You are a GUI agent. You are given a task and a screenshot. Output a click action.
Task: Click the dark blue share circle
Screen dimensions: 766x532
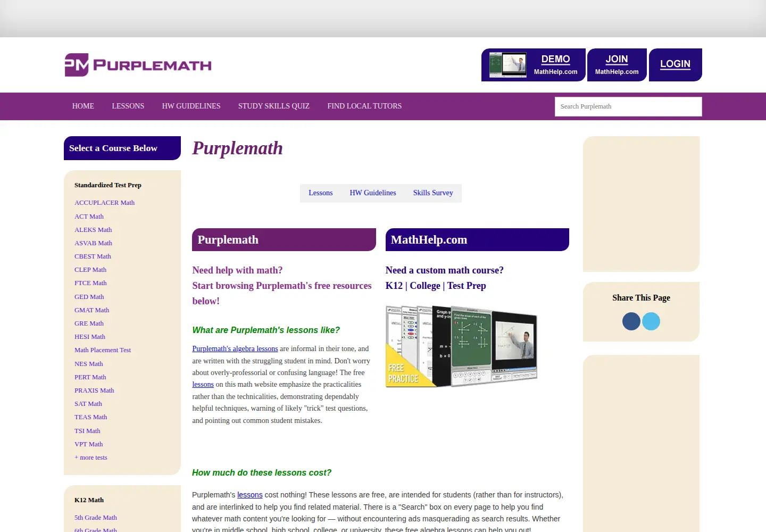pos(631,321)
